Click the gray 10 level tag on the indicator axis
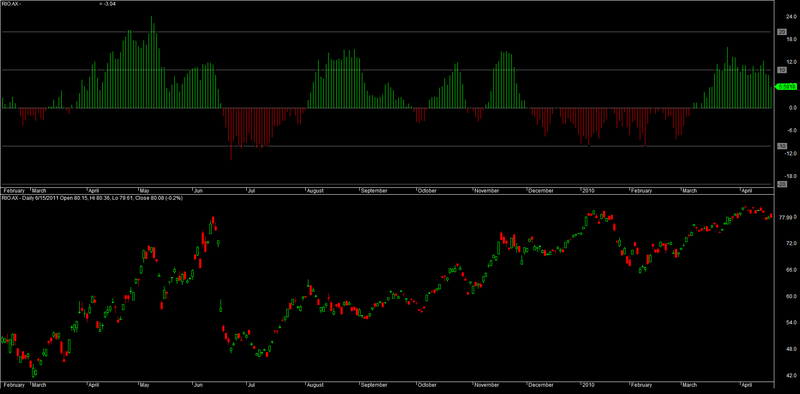The image size is (800, 394). pos(781,70)
